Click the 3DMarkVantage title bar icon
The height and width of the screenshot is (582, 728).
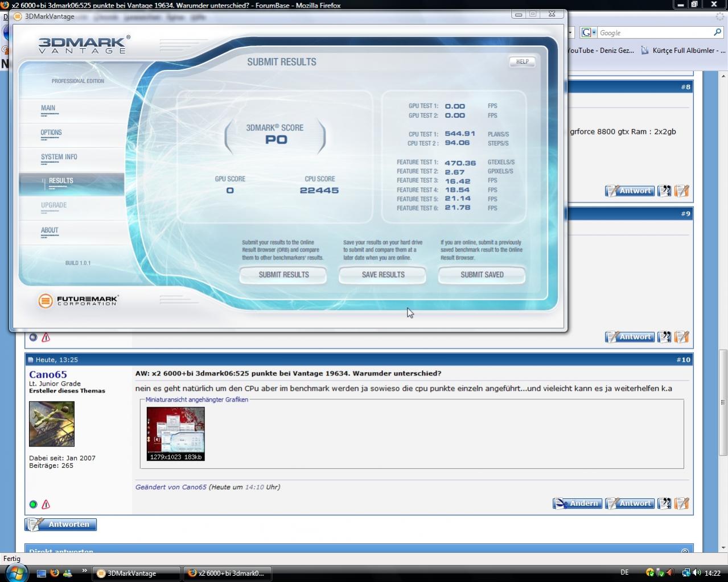point(18,16)
